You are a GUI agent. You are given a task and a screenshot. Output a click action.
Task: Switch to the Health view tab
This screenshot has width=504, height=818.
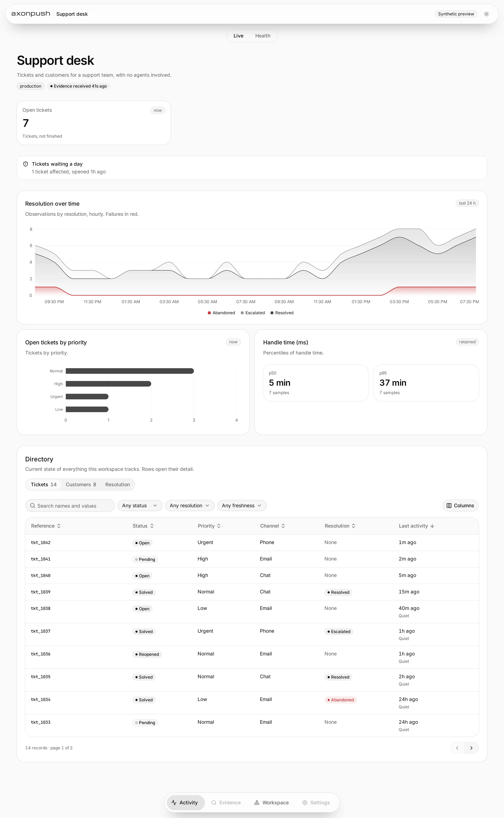click(263, 36)
